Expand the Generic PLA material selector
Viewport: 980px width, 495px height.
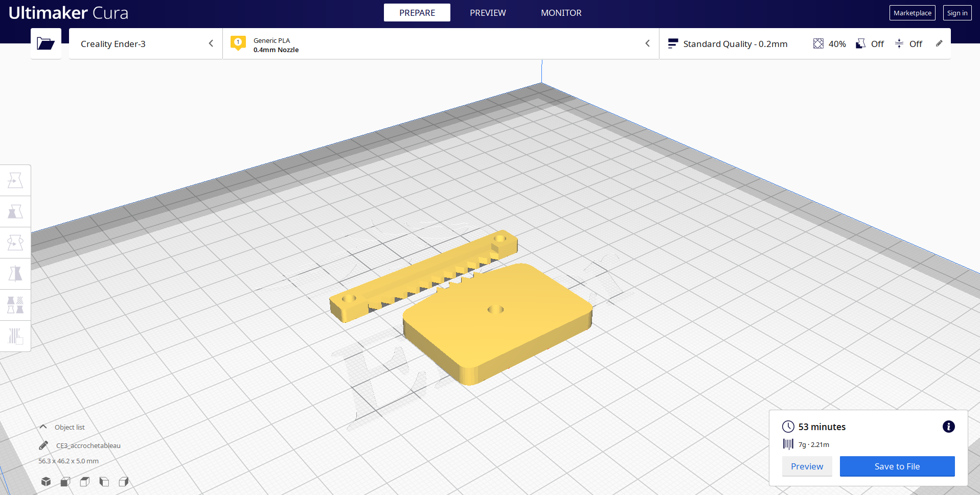click(x=441, y=44)
